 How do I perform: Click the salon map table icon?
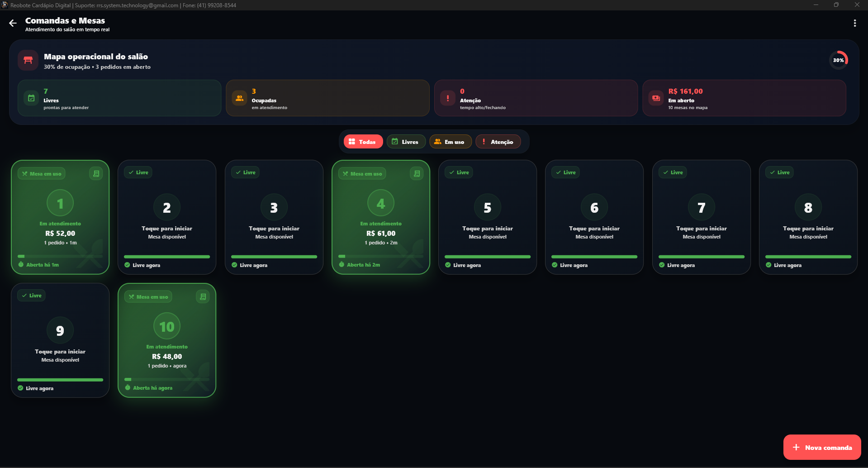pyautogui.click(x=28, y=60)
